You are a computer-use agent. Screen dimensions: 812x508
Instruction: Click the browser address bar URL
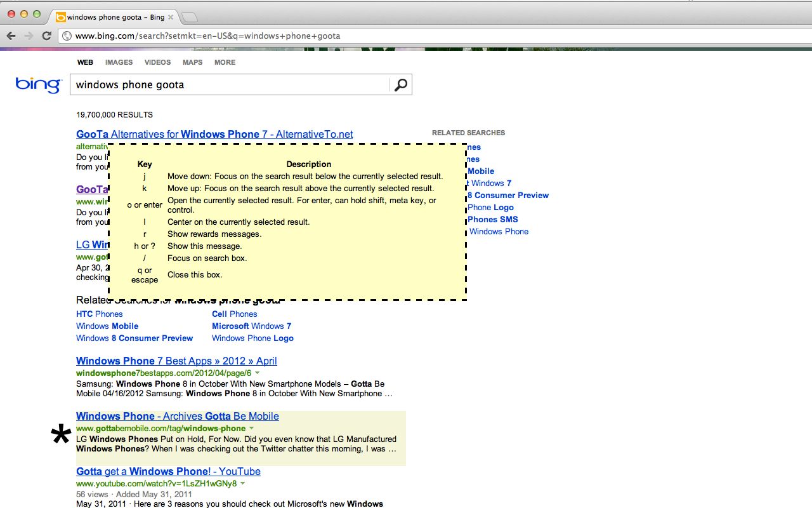tap(207, 36)
